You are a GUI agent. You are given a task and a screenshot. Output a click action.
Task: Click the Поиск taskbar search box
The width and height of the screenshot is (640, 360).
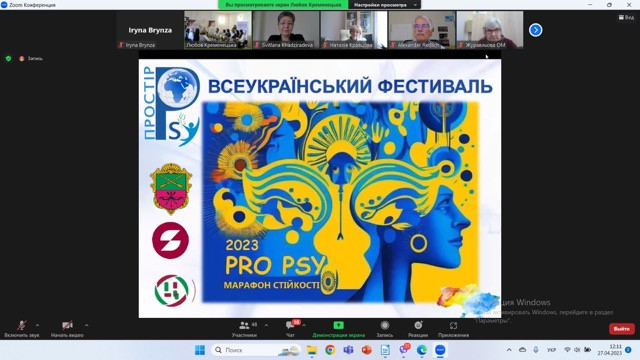[256, 350]
